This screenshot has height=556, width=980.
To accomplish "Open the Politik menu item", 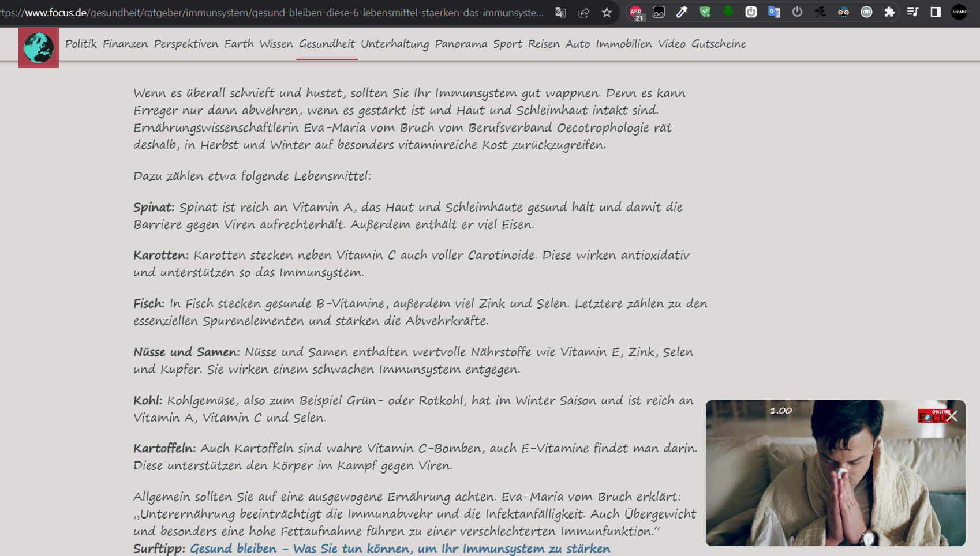I will coord(82,44).
